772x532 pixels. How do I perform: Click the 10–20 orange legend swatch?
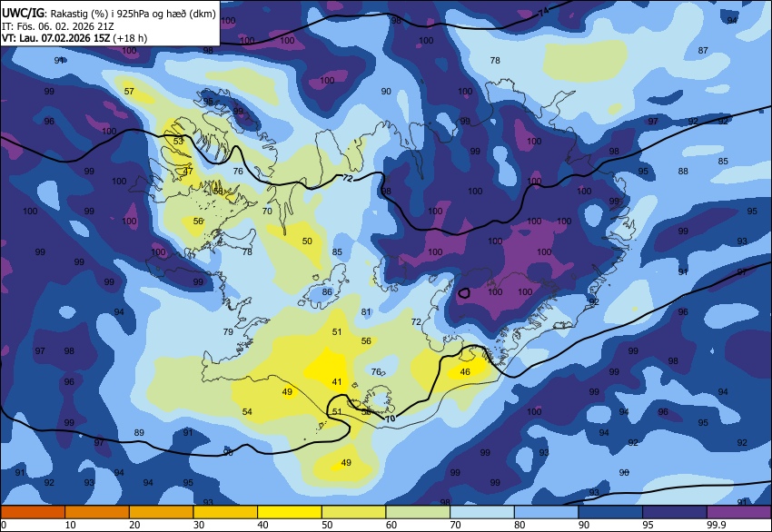coord(97,512)
